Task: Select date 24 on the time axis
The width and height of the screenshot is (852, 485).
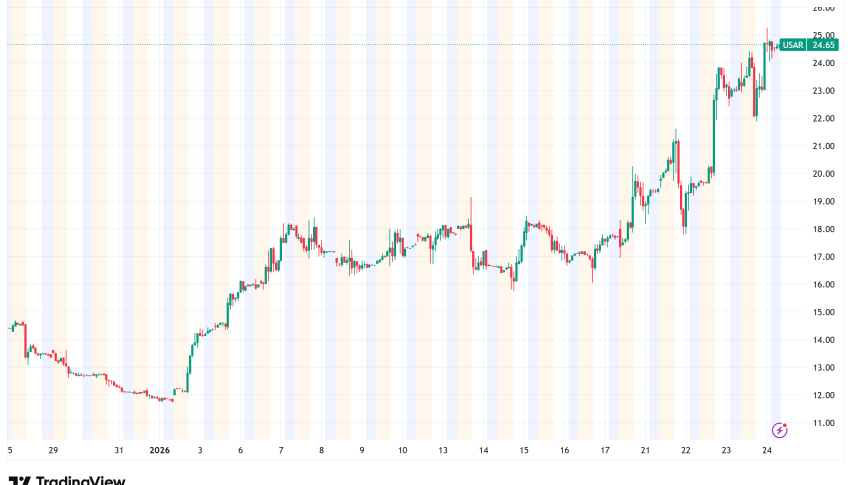Action: point(765,451)
